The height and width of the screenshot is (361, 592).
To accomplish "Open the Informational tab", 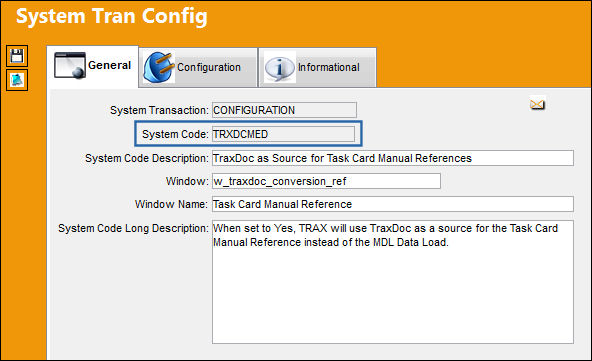I will tap(318, 68).
